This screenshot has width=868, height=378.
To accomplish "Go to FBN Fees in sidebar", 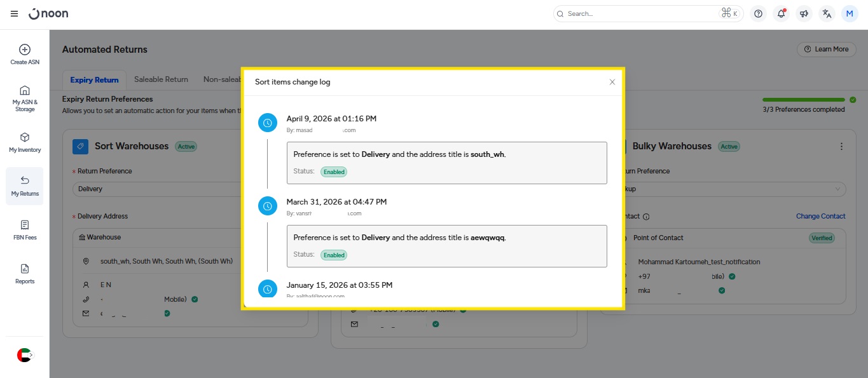I will tap(25, 230).
